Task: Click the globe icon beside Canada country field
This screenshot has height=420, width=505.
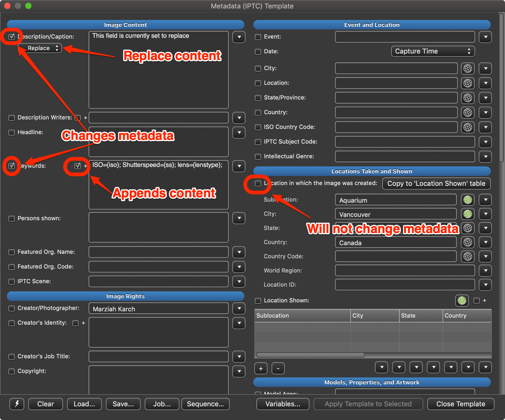Action: click(468, 242)
